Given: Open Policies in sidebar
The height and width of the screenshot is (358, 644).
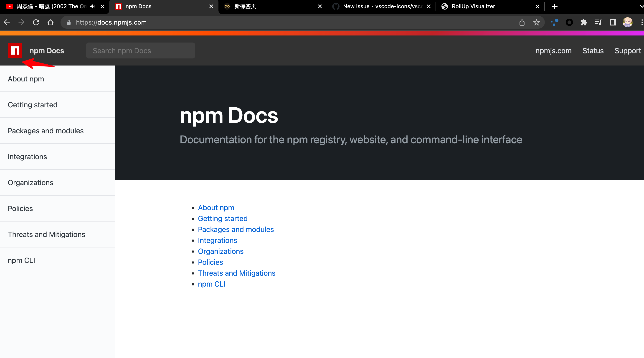Looking at the screenshot, I should coord(58,209).
